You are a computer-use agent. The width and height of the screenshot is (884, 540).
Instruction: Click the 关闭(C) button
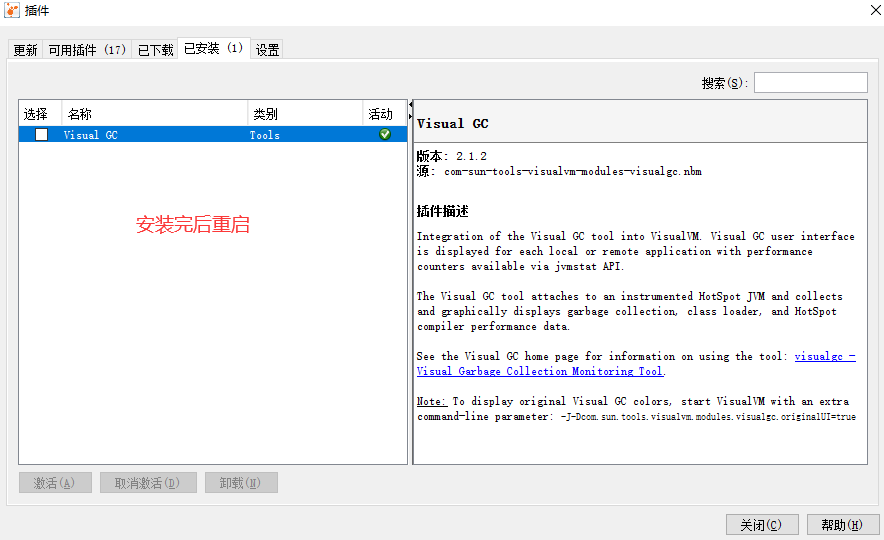762,525
